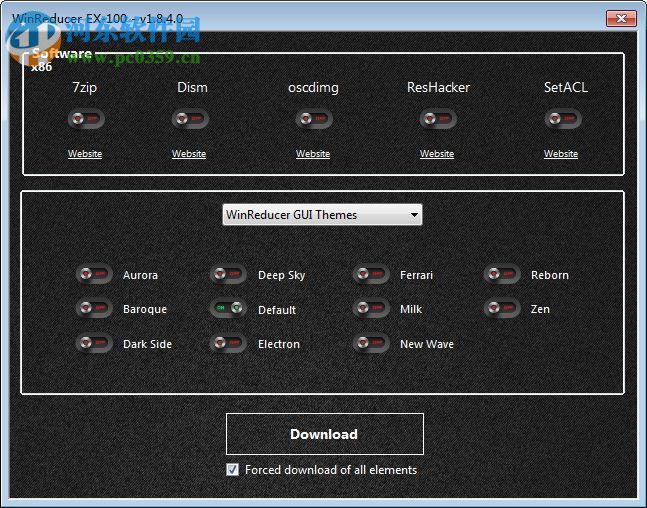Close the WinReducer EX-100 window
Screen dimensions: 647x508
(x=621, y=19)
